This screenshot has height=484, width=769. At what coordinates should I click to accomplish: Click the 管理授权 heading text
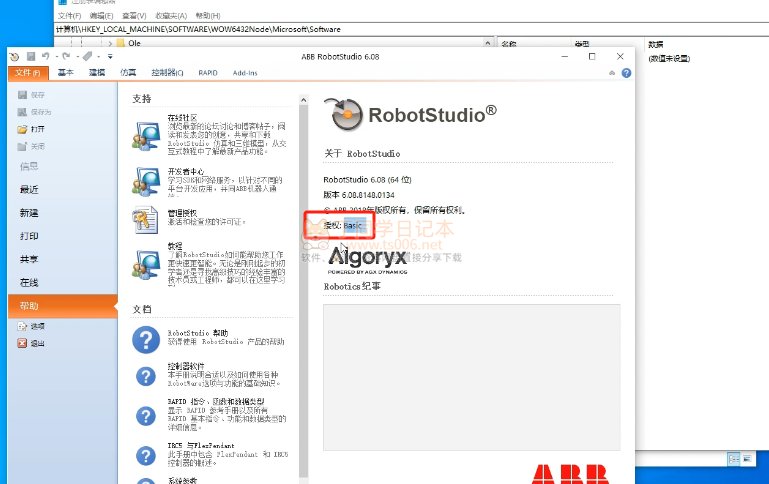(182, 213)
